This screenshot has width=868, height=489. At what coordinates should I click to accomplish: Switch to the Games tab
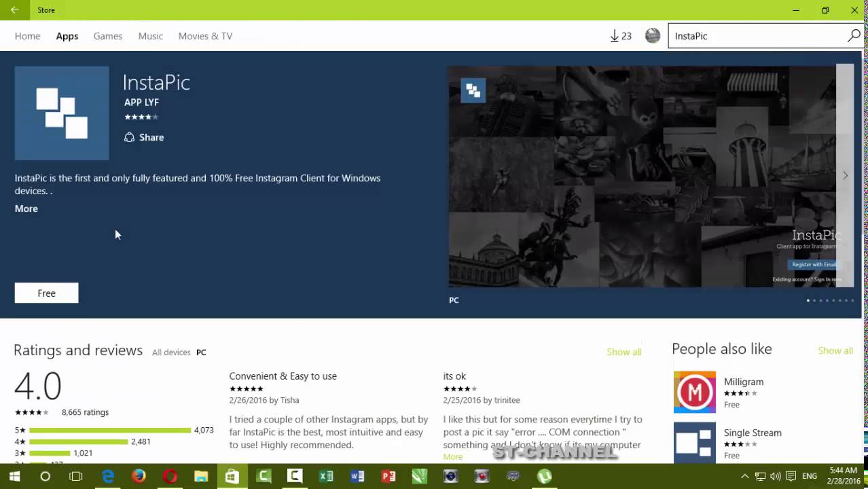coord(108,36)
